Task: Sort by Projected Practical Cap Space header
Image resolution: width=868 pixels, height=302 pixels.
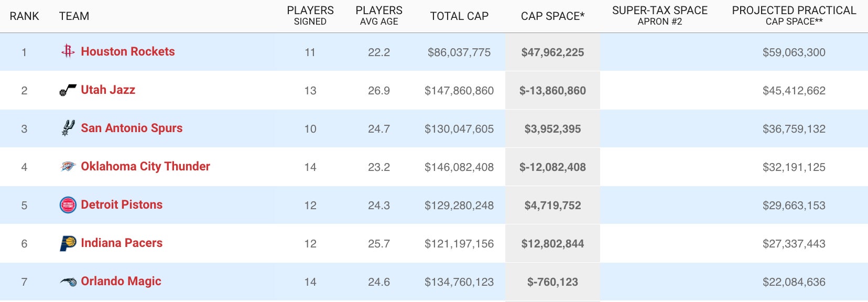Action: coord(794,16)
